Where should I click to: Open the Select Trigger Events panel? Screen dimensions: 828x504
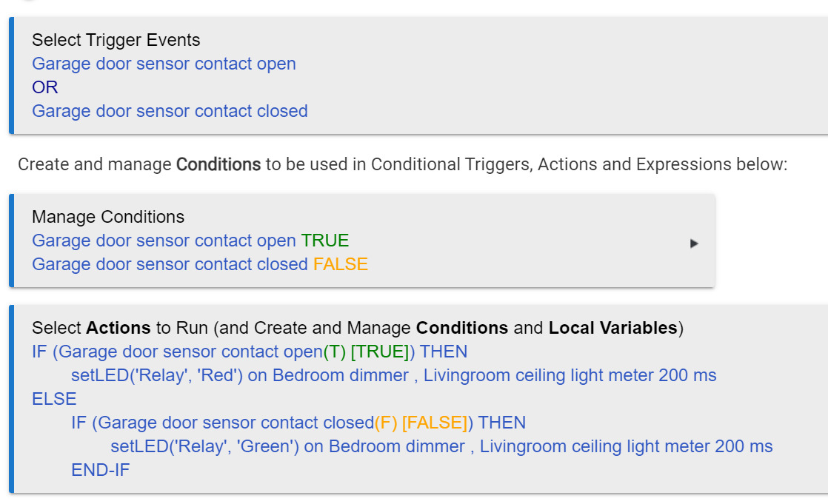pyautogui.click(x=116, y=40)
